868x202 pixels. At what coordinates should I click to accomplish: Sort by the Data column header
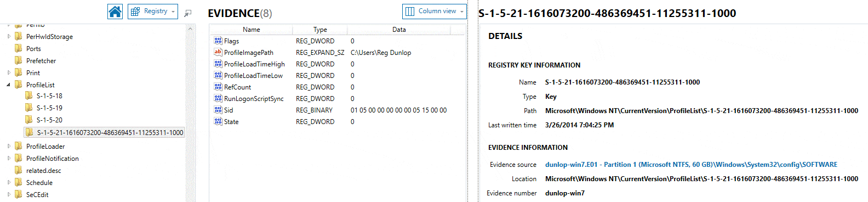click(399, 30)
